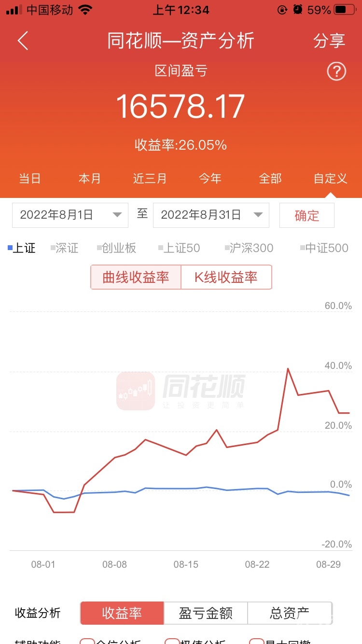Select the 当日 time range tab
Screen dimensions: 362x644
30,179
